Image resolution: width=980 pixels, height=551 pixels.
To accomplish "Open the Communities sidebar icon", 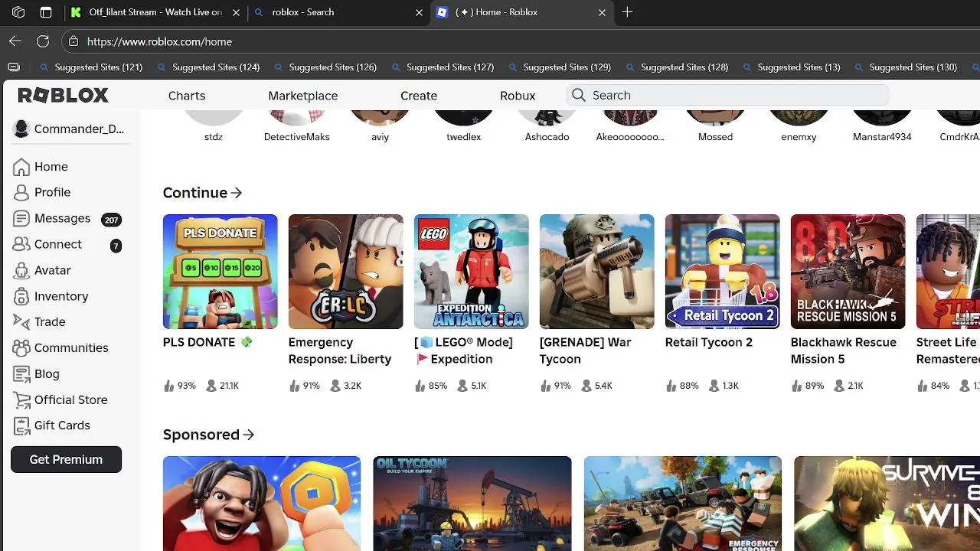I will pyautogui.click(x=21, y=348).
